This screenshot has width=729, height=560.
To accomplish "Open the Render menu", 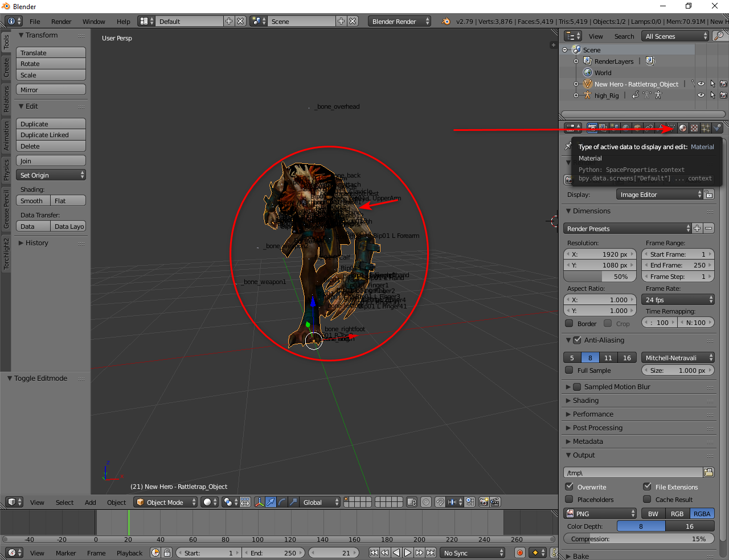I will [x=61, y=22].
